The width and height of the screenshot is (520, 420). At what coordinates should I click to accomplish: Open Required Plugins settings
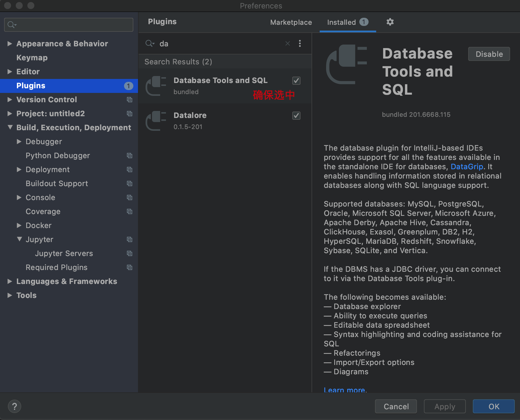[x=69, y=267]
